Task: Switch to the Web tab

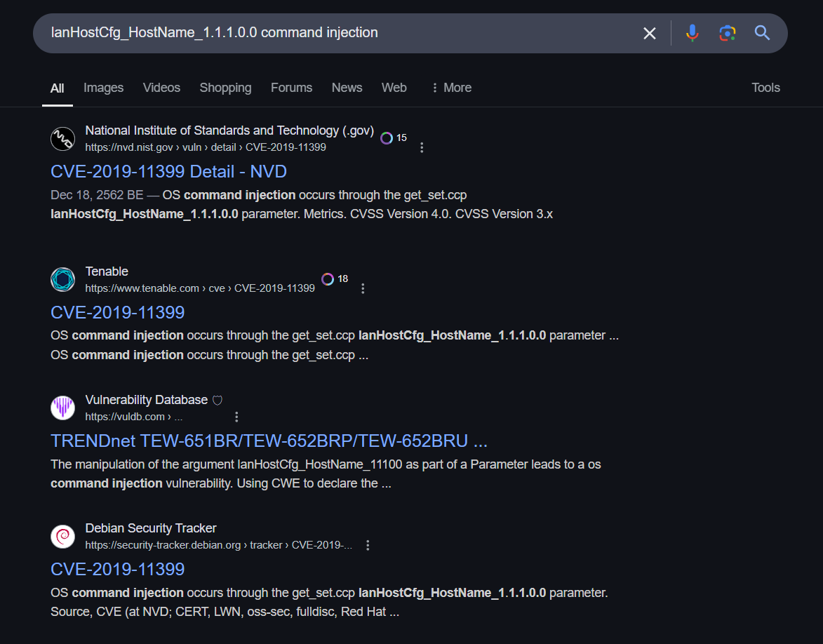Action: 394,88
